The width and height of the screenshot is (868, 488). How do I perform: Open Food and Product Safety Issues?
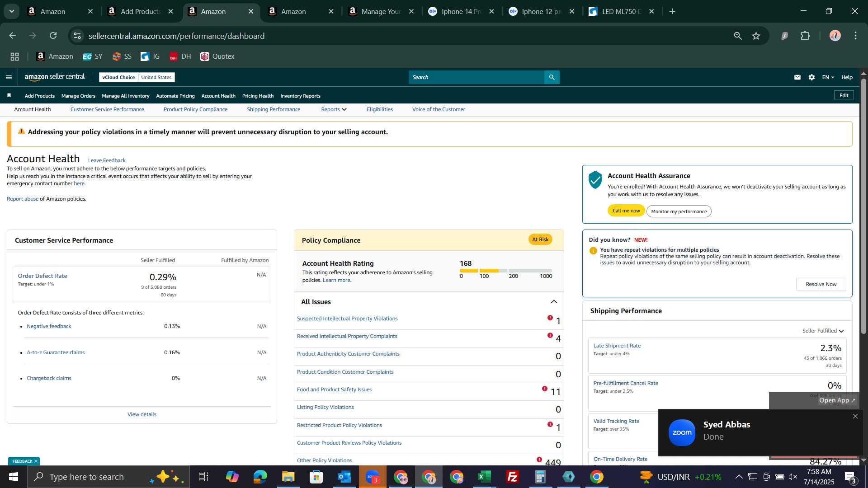[x=334, y=389]
